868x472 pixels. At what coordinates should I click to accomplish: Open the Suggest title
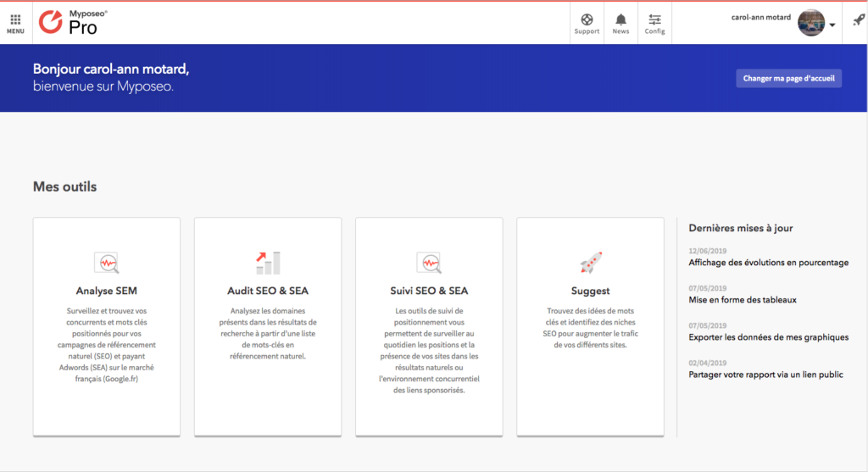point(590,291)
